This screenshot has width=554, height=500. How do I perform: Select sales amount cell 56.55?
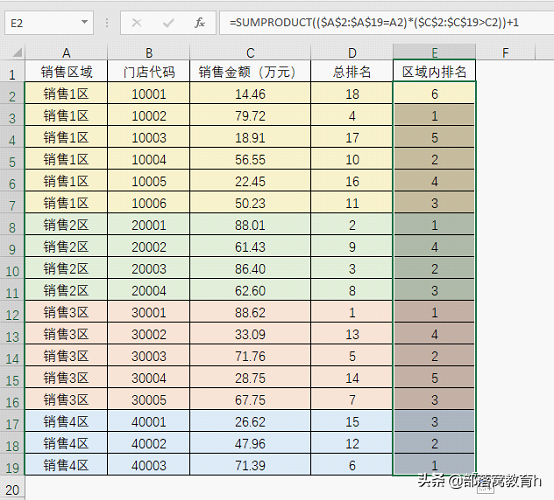tap(250, 159)
